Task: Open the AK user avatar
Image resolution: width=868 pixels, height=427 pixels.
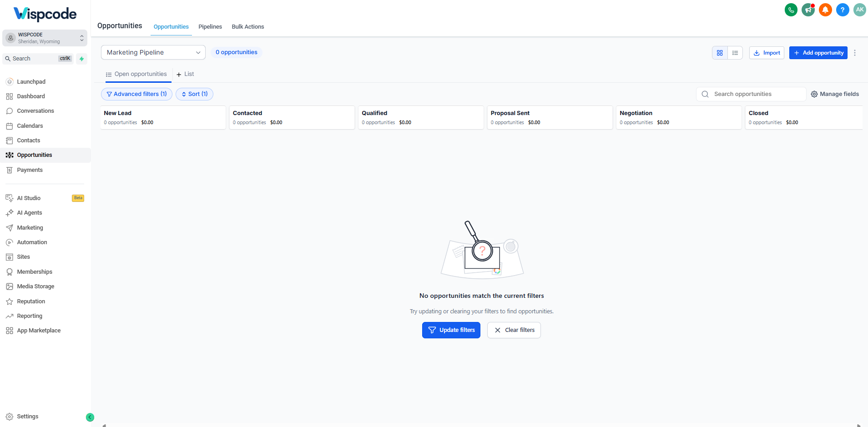Action: click(x=859, y=10)
